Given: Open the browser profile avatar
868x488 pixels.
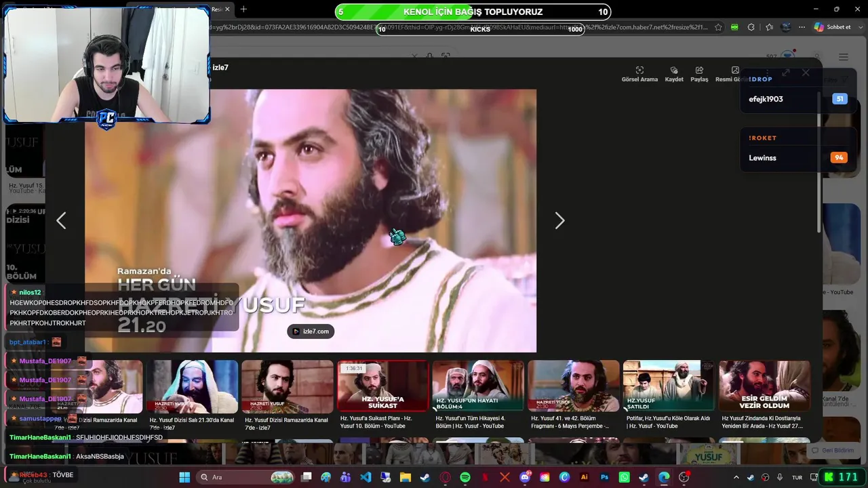Looking at the screenshot, I should [786, 27].
